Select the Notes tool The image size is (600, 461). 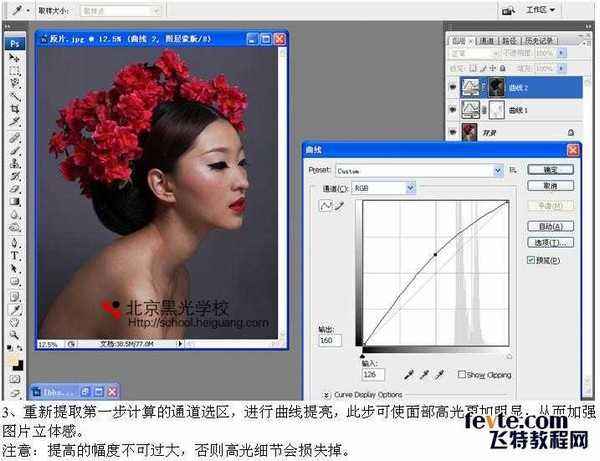(x=15, y=296)
